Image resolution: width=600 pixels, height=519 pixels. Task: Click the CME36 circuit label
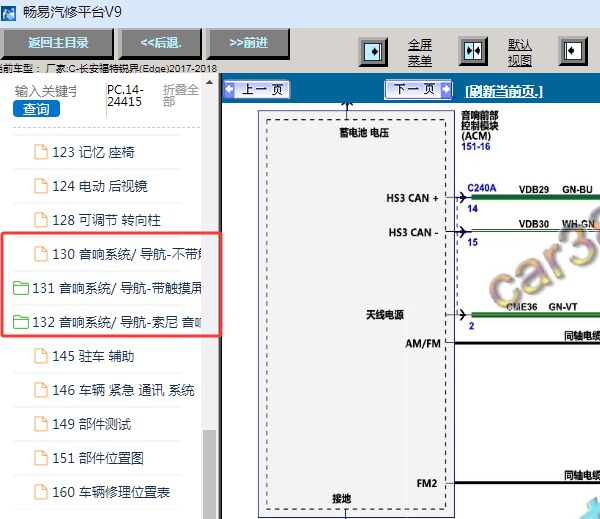tap(522, 307)
